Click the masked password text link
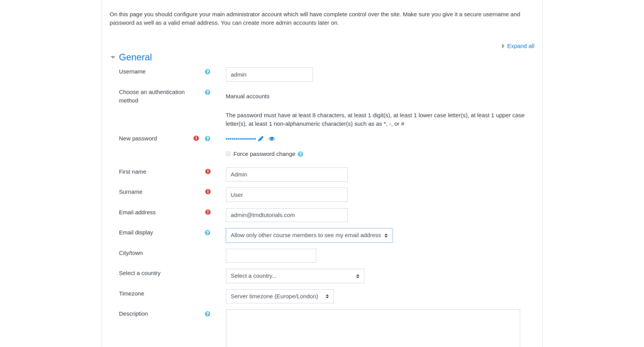This screenshot has width=644, height=347. [241, 139]
